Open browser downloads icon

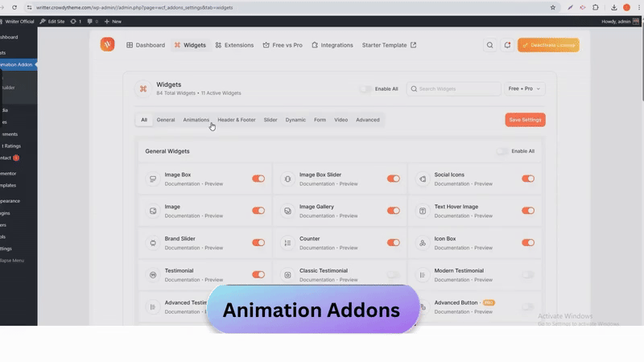613,7
